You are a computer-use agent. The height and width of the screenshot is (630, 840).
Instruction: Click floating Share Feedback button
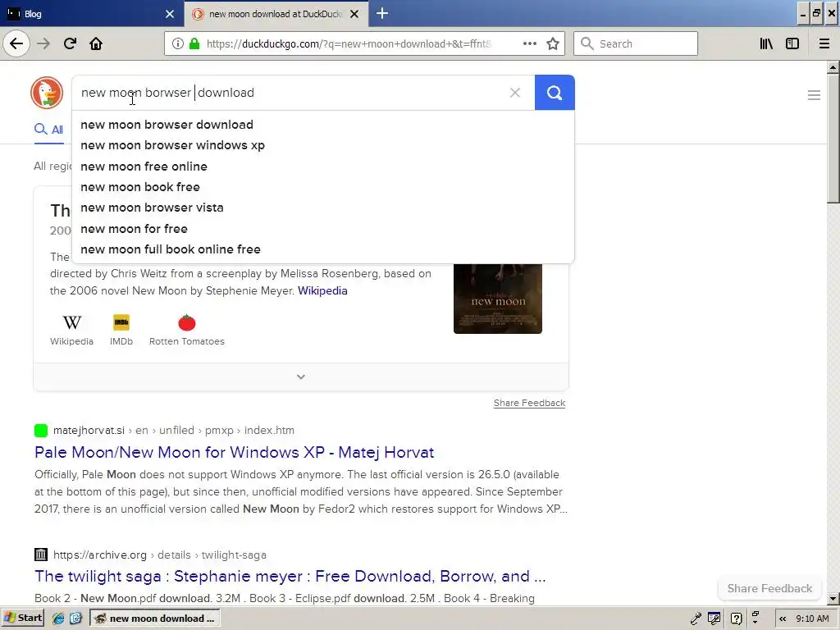point(769,588)
